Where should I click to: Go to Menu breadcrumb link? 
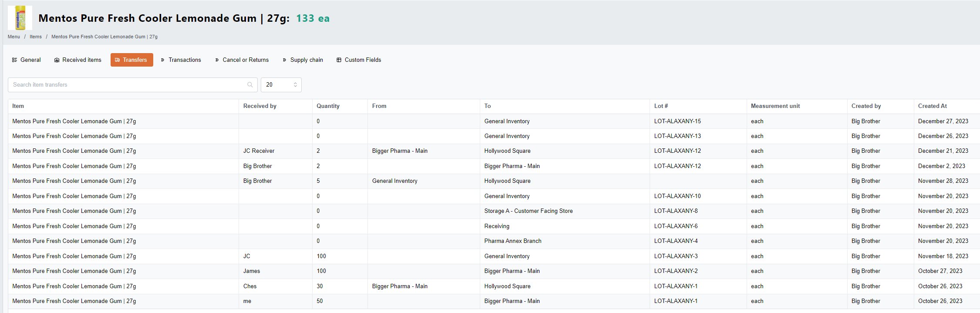click(14, 37)
